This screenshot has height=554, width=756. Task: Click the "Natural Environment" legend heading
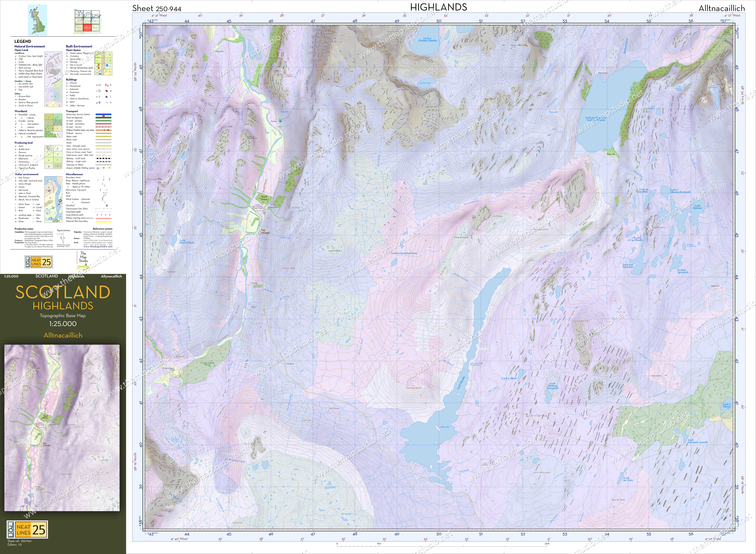coord(29,46)
